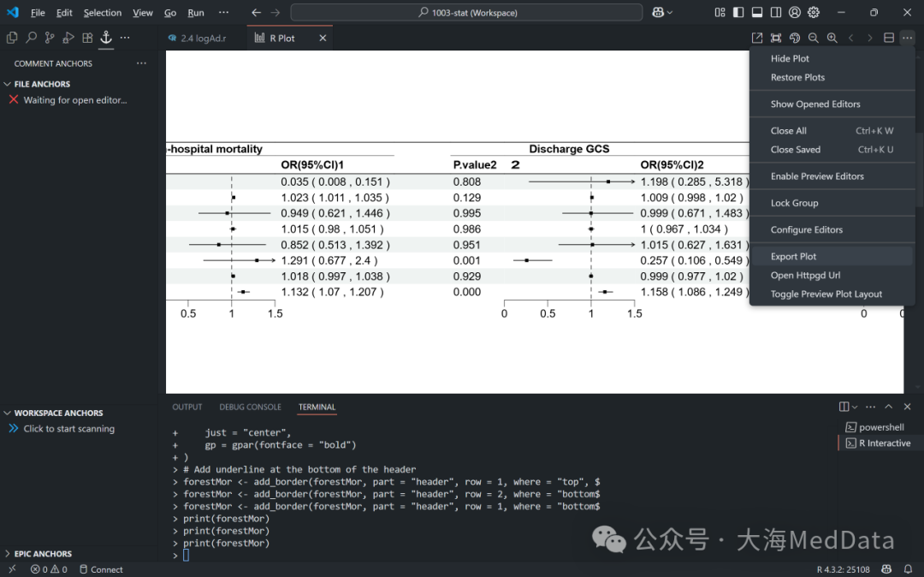Open Comment Anchors panel more actions

click(x=141, y=63)
